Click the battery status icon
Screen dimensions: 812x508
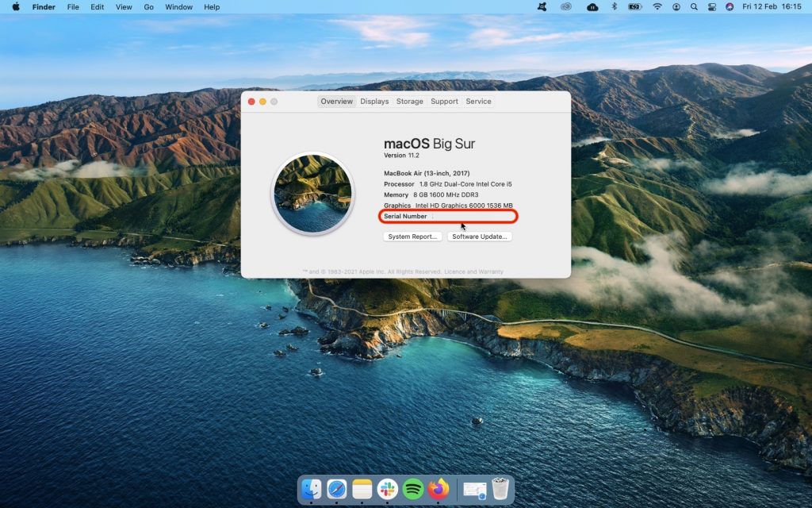(x=634, y=7)
